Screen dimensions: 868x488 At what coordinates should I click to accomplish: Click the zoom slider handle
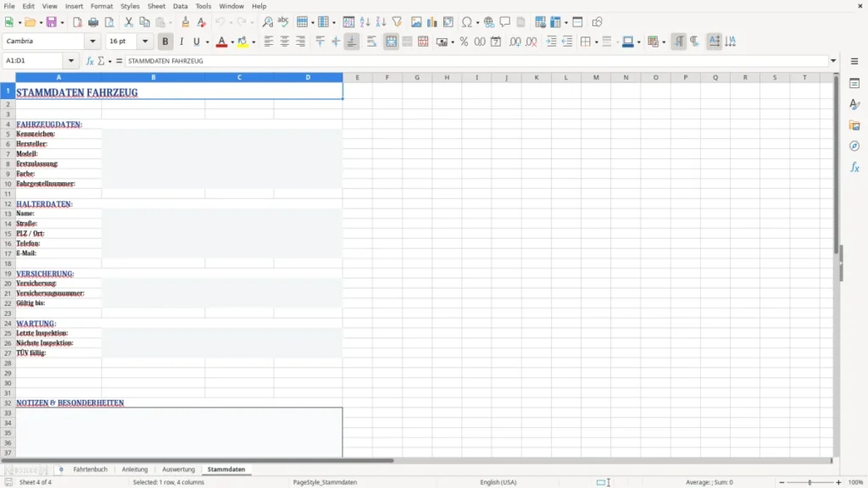tap(810, 482)
